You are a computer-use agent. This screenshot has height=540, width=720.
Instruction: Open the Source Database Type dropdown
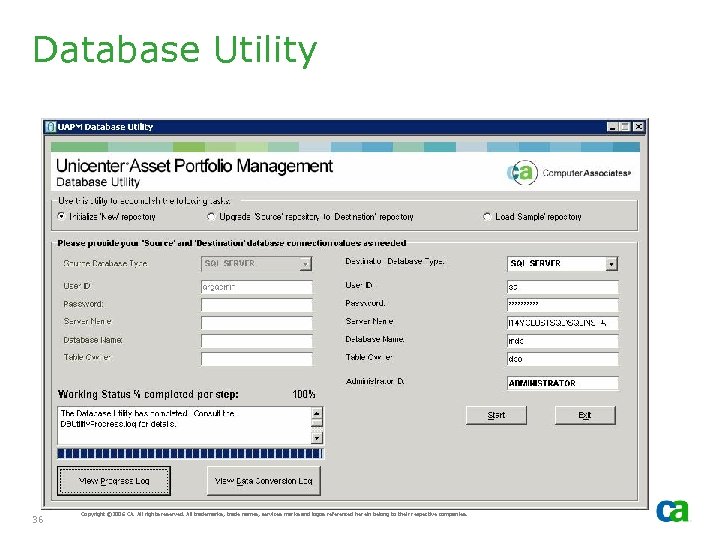(x=305, y=264)
